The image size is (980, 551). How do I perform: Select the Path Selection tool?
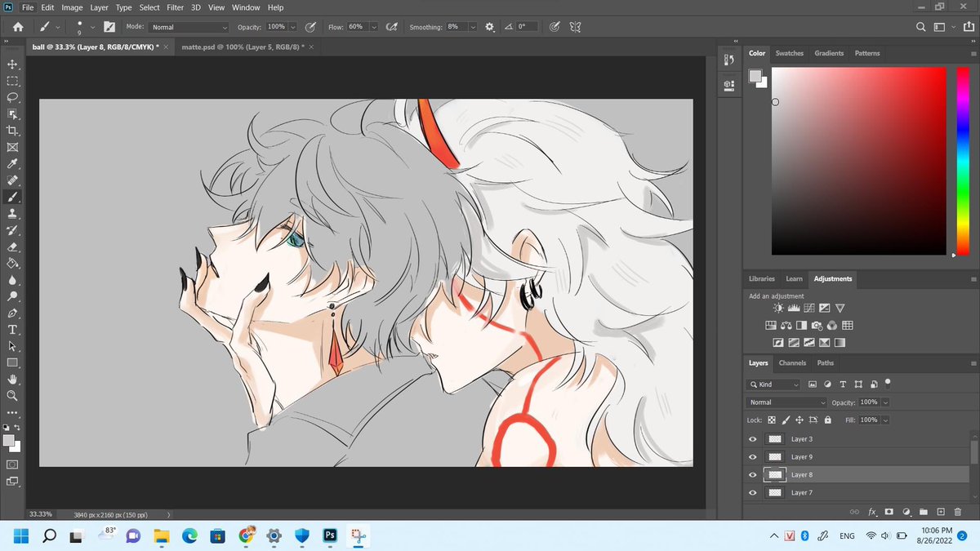tap(12, 346)
